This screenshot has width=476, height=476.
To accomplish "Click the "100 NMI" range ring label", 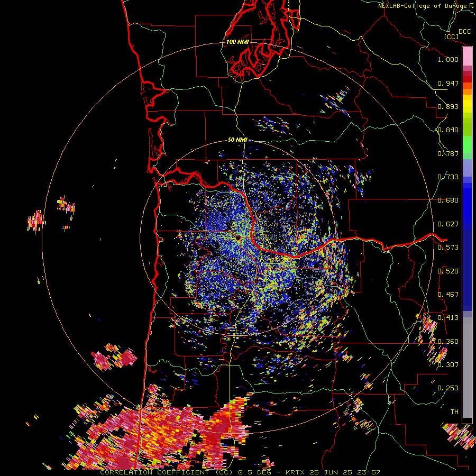I will [x=237, y=42].
